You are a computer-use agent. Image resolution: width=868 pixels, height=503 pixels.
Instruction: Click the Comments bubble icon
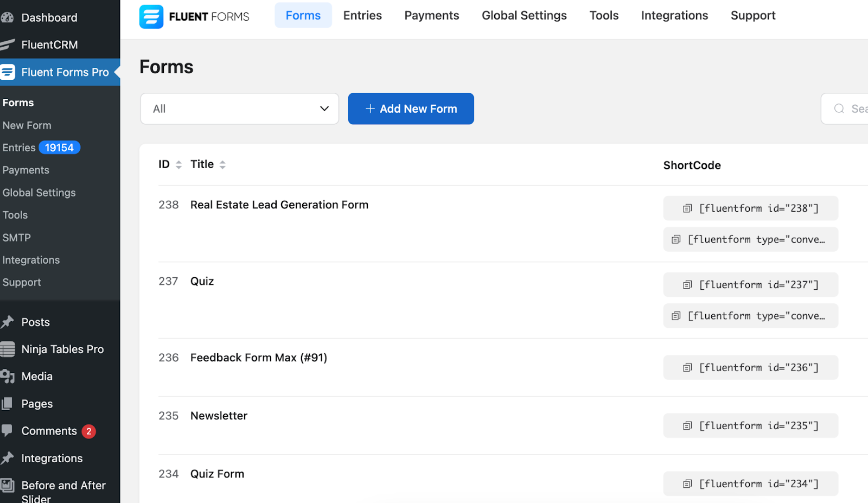pos(7,431)
